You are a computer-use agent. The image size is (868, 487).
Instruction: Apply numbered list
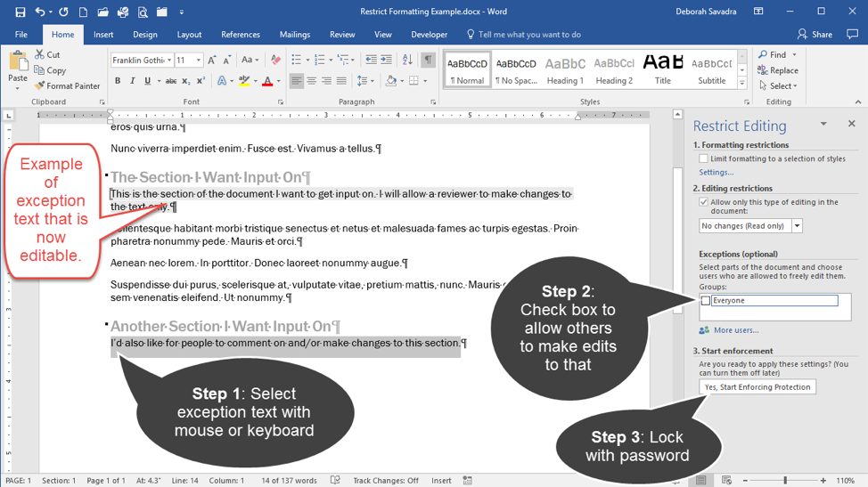pos(319,60)
